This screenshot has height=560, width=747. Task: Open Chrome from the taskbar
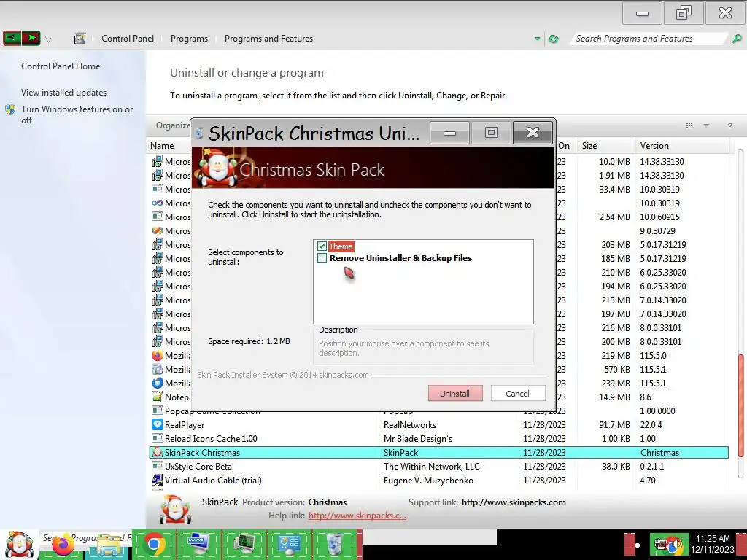point(153,544)
